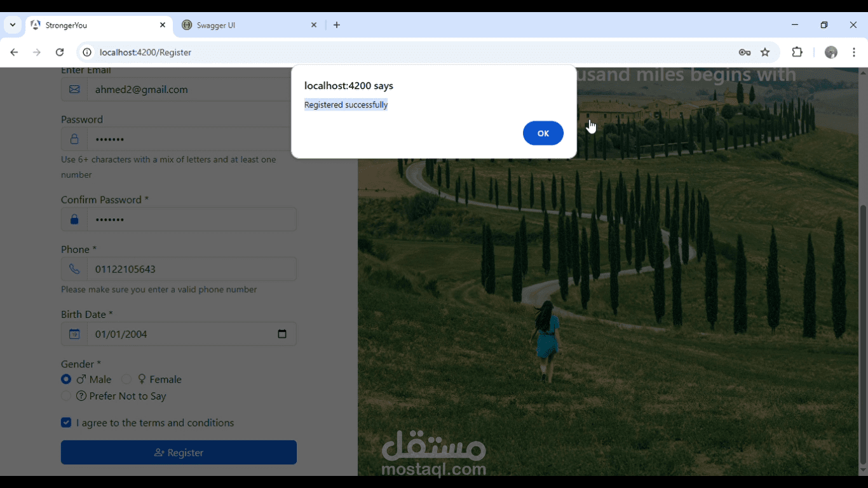Close the Swagger UI tab
Image resolution: width=868 pixels, height=488 pixels.
point(313,25)
